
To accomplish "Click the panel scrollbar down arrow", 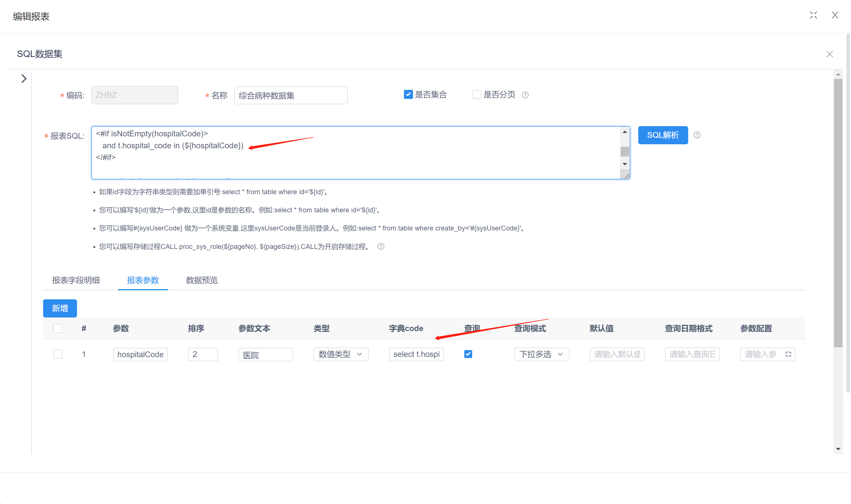I will 838,449.
